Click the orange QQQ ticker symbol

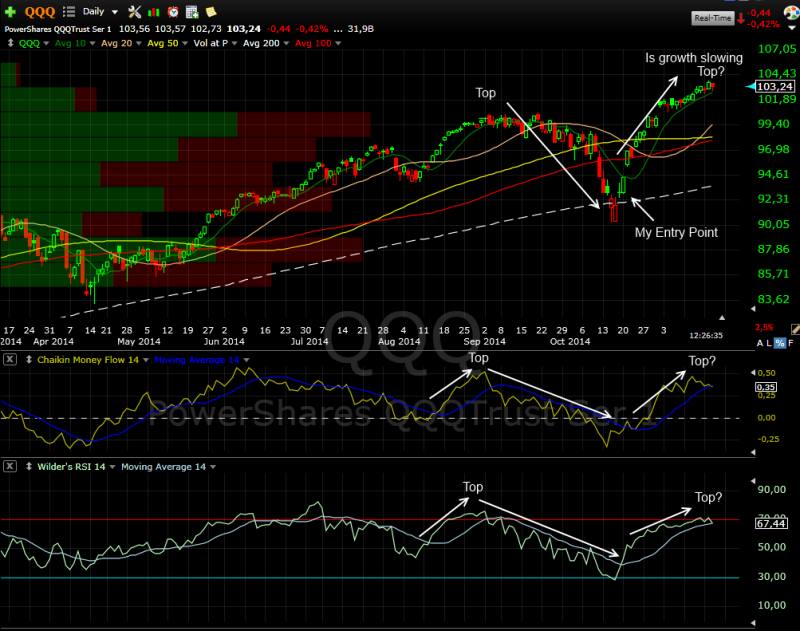pyautogui.click(x=40, y=12)
